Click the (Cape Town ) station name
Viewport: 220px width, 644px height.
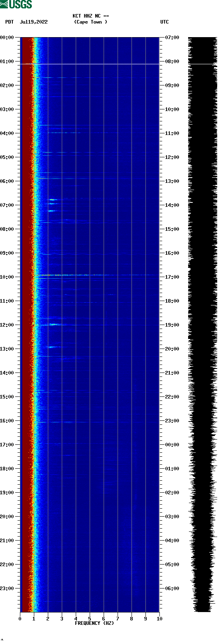coord(90,22)
